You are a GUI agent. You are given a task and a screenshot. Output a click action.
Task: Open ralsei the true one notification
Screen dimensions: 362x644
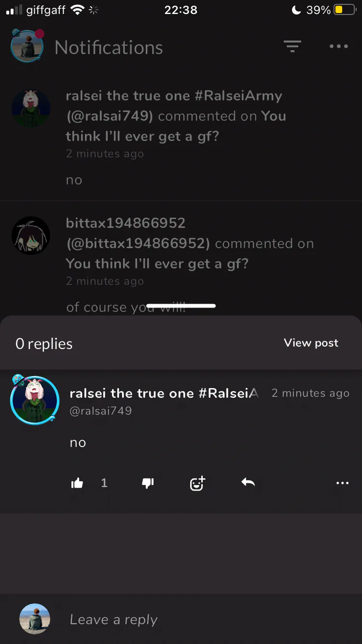coord(181,138)
